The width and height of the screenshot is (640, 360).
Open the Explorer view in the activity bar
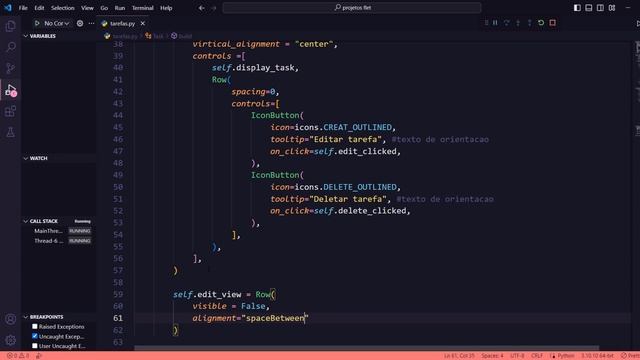coord(11,26)
